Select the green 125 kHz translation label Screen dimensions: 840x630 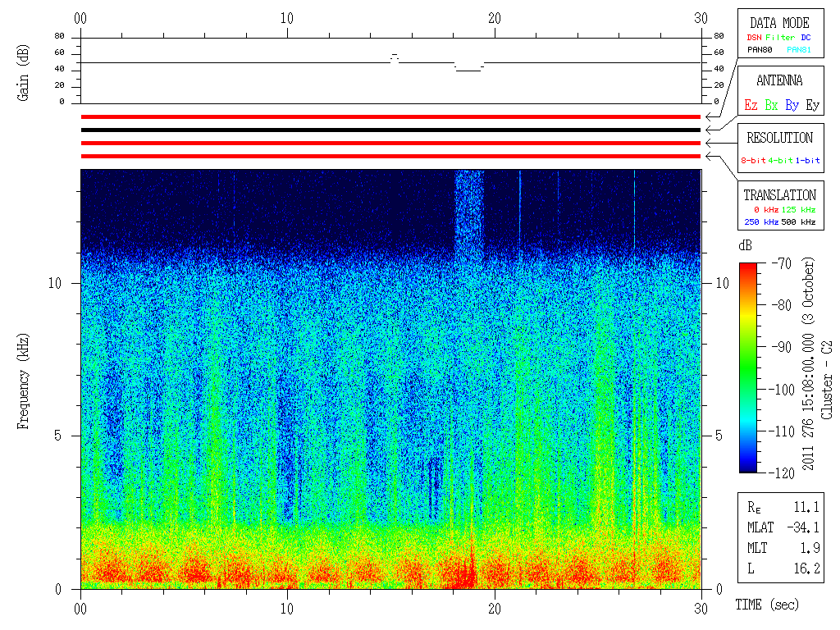pos(798,209)
